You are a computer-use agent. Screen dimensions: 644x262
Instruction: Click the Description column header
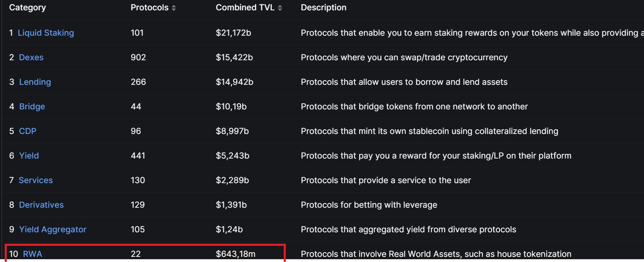(323, 8)
